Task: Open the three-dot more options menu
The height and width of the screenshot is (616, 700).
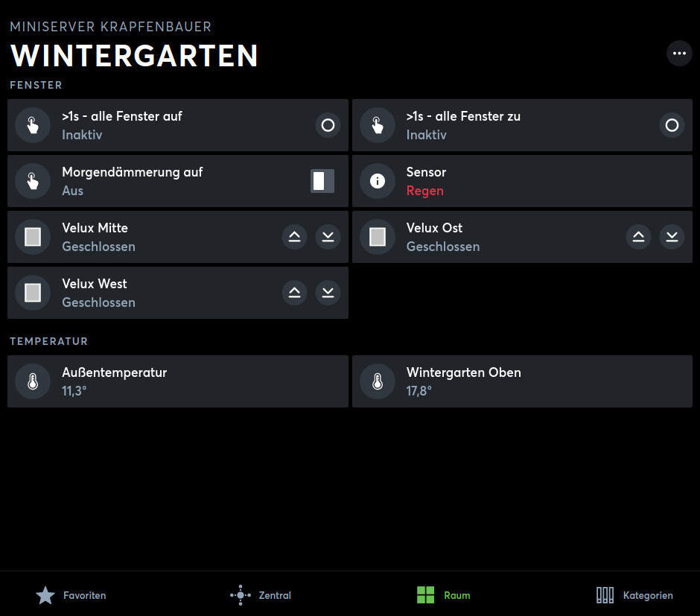Action: [x=679, y=54]
